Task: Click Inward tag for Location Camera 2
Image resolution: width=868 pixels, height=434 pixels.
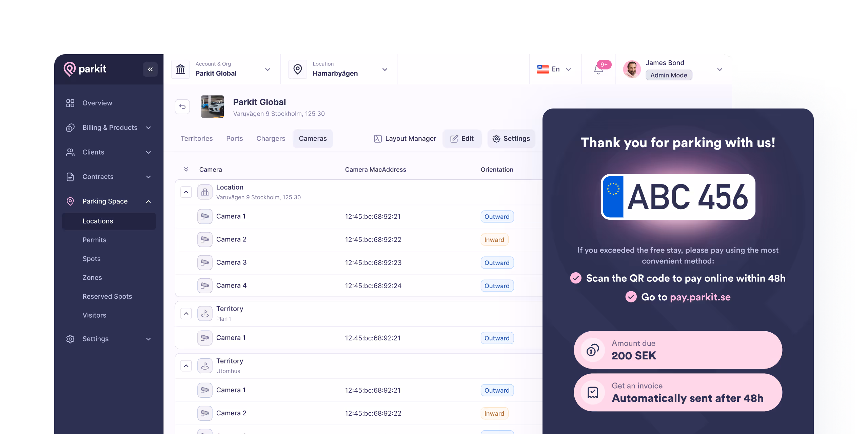Action: (x=494, y=240)
